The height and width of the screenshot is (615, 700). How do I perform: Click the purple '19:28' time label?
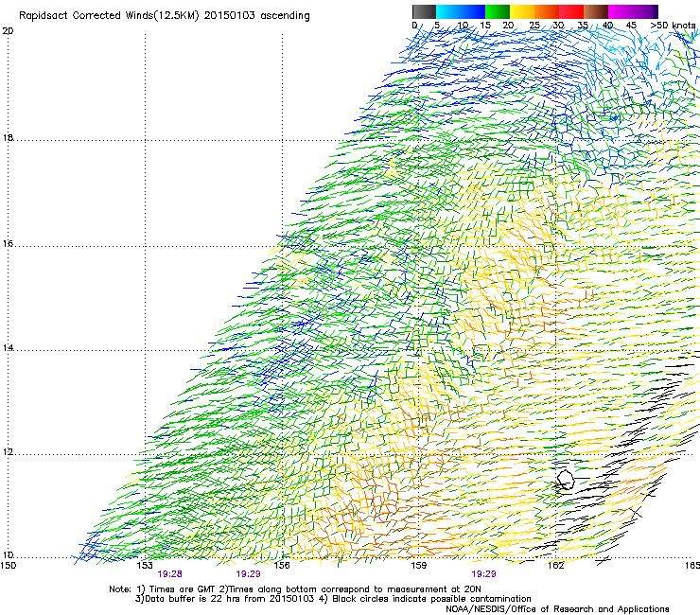pyautogui.click(x=169, y=574)
